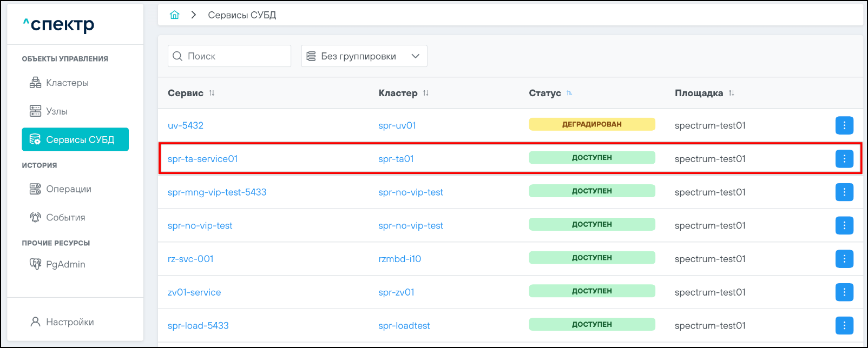This screenshot has height=348, width=868.
Task: Open Настройки at sidebar bottom
Action: pos(70,322)
